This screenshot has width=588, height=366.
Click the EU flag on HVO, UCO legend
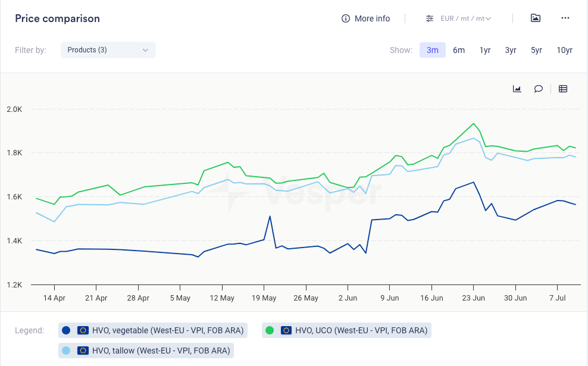286,330
